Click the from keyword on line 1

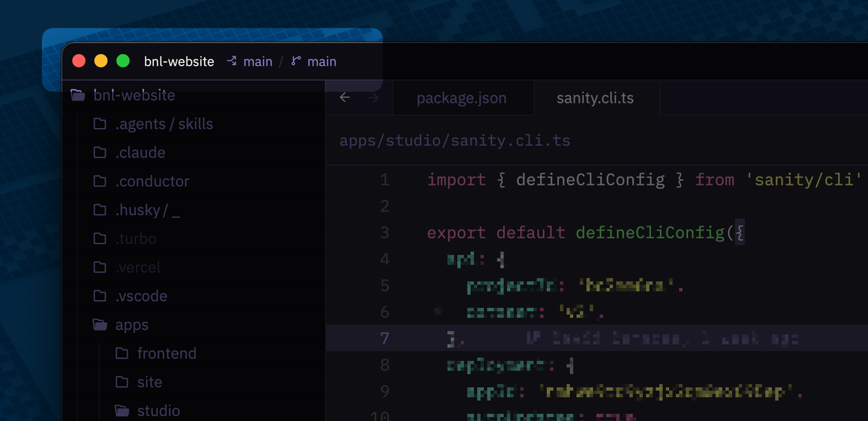coord(715,180)
